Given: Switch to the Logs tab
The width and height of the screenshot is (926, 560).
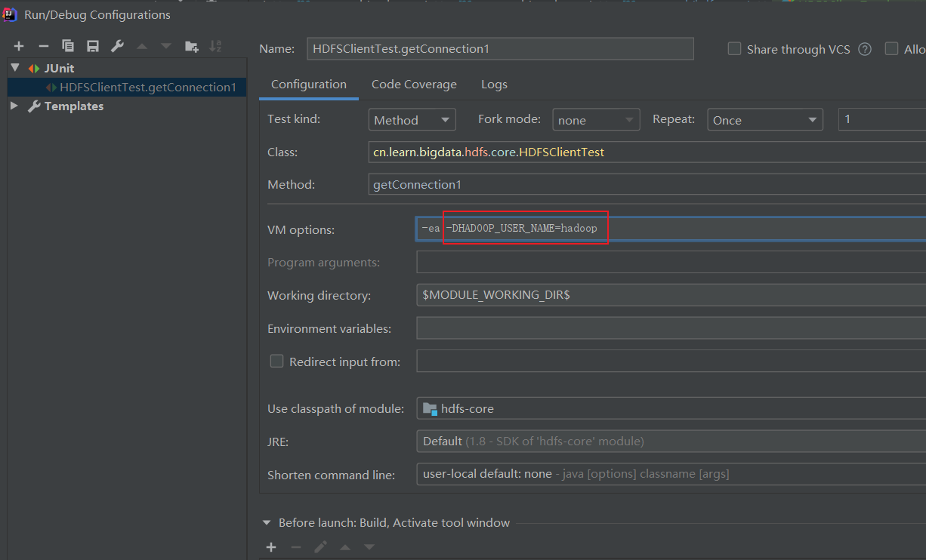Looking at the screenshot, I should pyautogui.click(x=494, y=85).
